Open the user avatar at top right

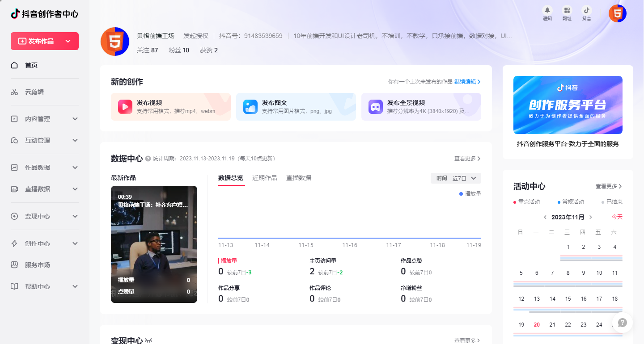(x=617, y=13)
